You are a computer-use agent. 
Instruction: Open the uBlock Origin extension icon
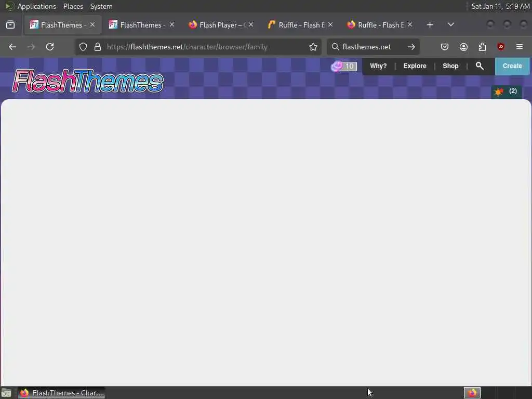(x=501, y=47)
